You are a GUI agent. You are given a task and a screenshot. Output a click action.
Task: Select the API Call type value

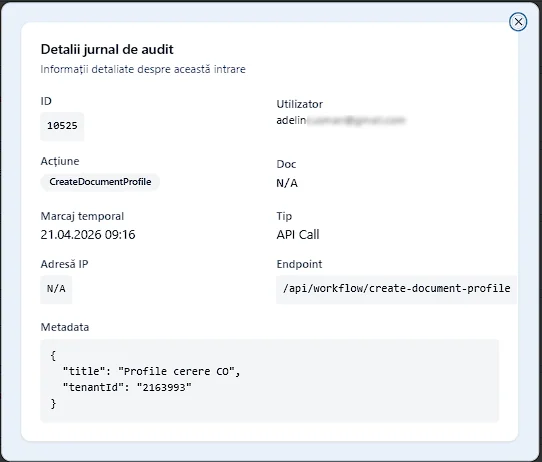click(x=298, y=235)
